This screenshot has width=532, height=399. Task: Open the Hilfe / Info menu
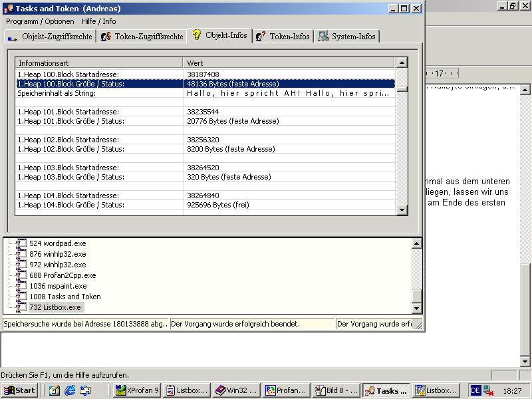[98, 21]
